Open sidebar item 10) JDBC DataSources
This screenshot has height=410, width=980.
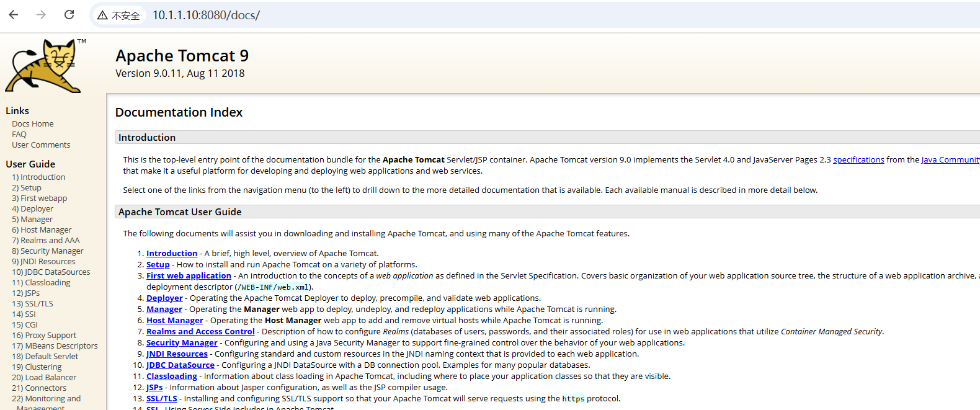(51, 272)
